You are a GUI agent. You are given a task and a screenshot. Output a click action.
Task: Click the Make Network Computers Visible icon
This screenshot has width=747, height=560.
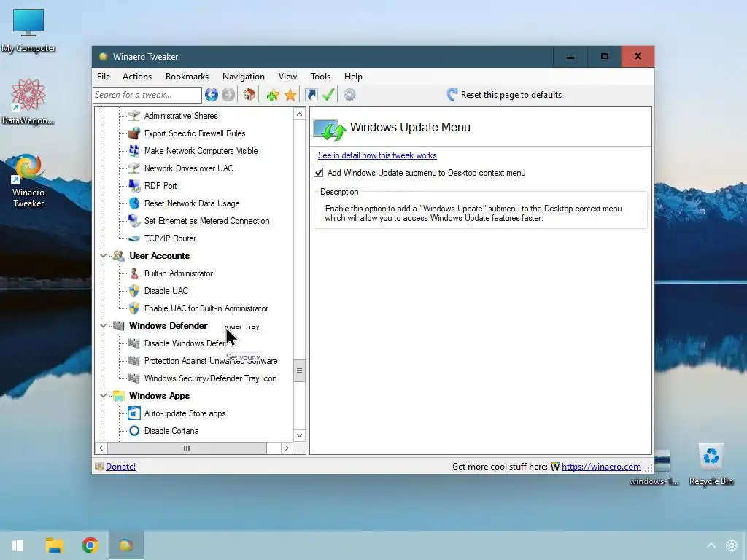pos(134,151)
